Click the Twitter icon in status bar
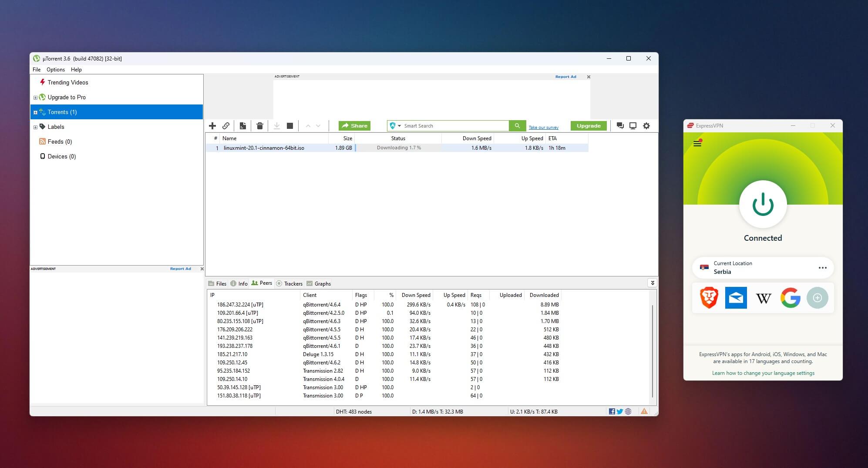This screenshot has height=468, width=868. point(620,411)
